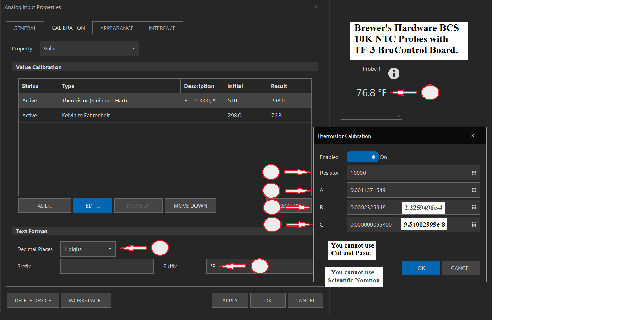
Task: Close the Analog Input Properties window
Action: coord(316,7)
